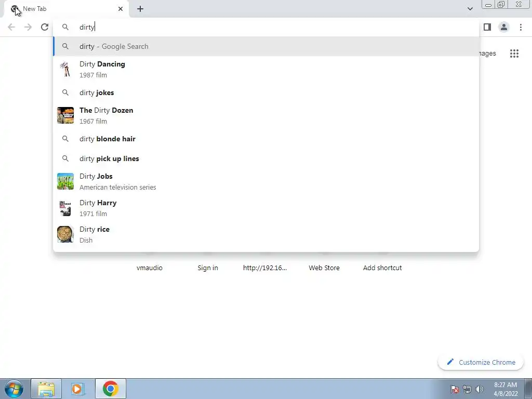The width and height of the screenshot is (532, 399).
Task: Click the Dirty rice dish thumbnail
Action: 65,234
